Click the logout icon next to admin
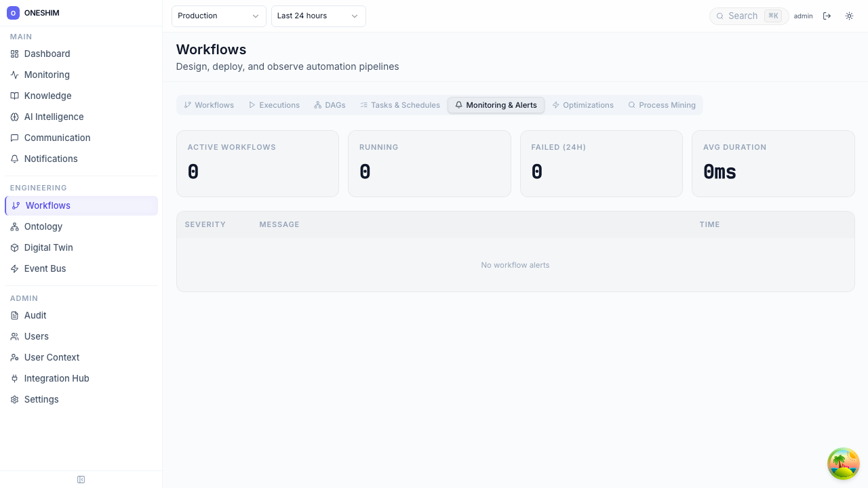The width and height of the screenshot is (868, 488). (x=827, y=16)
